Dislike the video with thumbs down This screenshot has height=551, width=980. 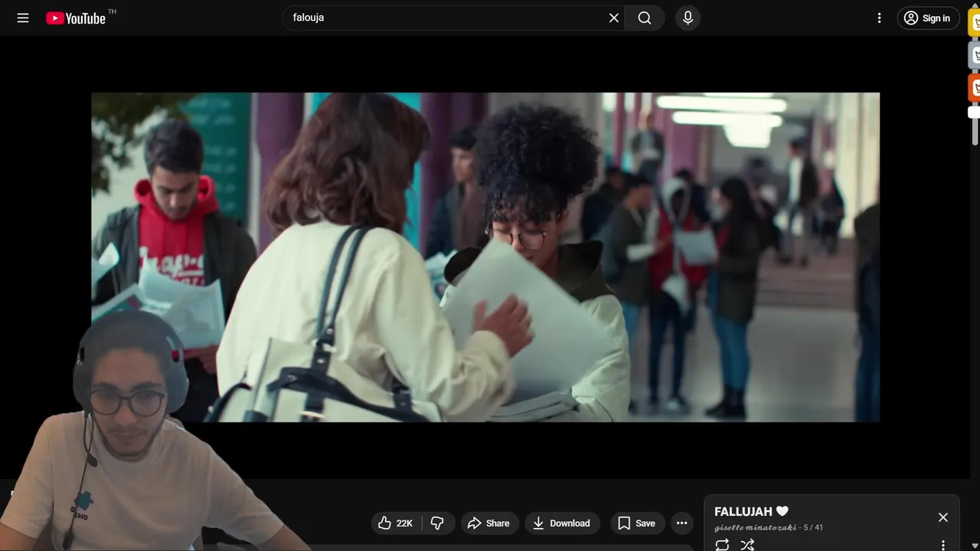click(x=437, y=523)
